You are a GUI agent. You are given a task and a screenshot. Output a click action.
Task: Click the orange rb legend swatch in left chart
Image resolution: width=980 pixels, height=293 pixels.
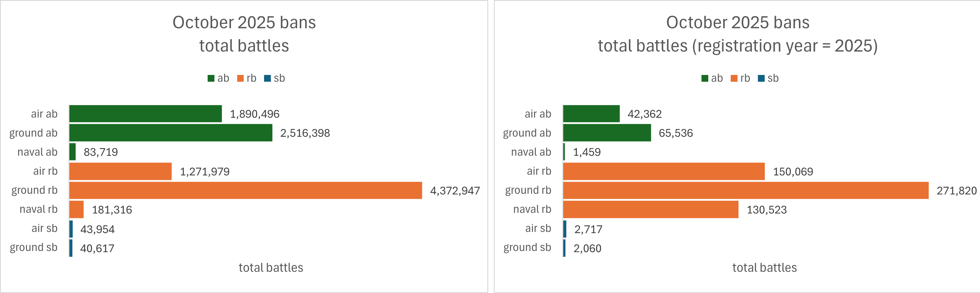point(240,79)
